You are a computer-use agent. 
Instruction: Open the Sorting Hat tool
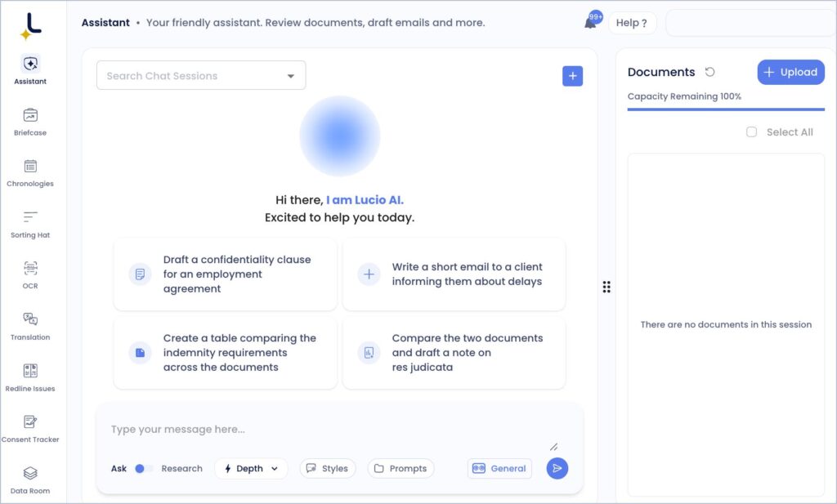30,224
